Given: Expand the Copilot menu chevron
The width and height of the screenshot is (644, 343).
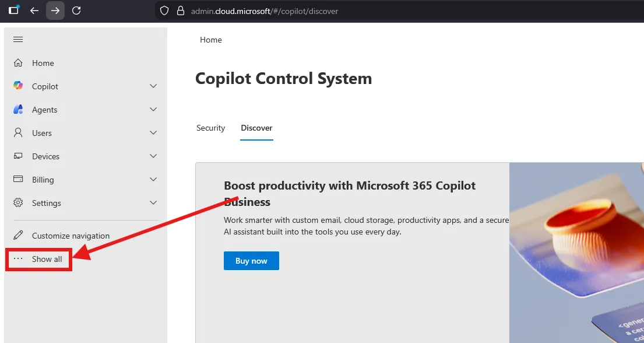Looking at the screenshot, I should pyautogui.click(x=153, y=86).
